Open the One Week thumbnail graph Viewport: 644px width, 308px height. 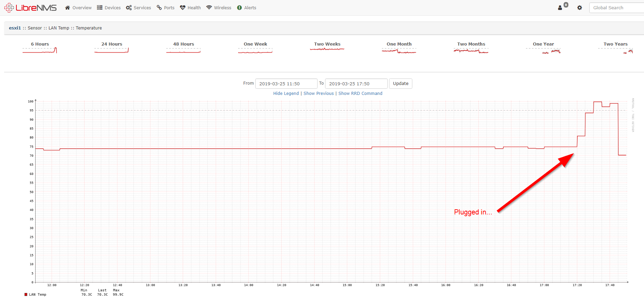coord(255,50)
